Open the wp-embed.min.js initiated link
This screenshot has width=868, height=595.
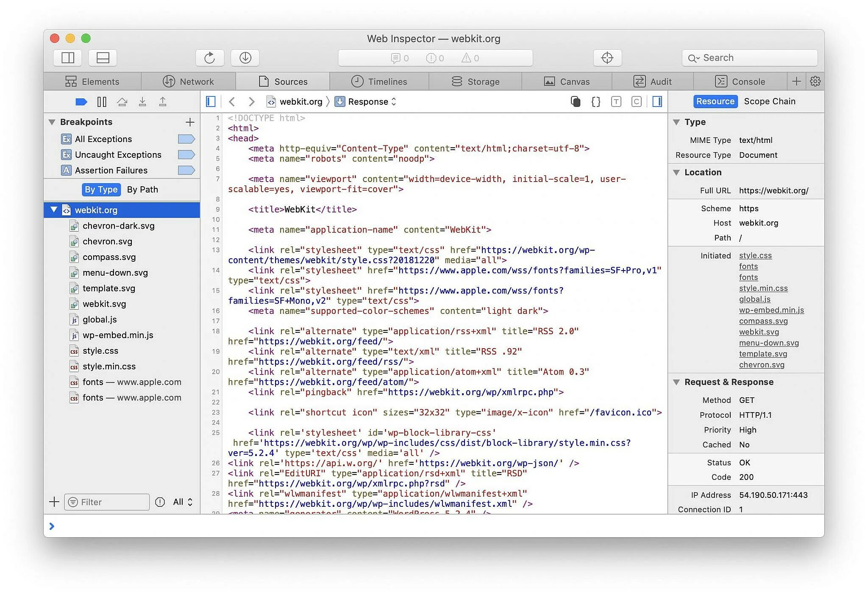pyautogui.click(x=771, y=310)
